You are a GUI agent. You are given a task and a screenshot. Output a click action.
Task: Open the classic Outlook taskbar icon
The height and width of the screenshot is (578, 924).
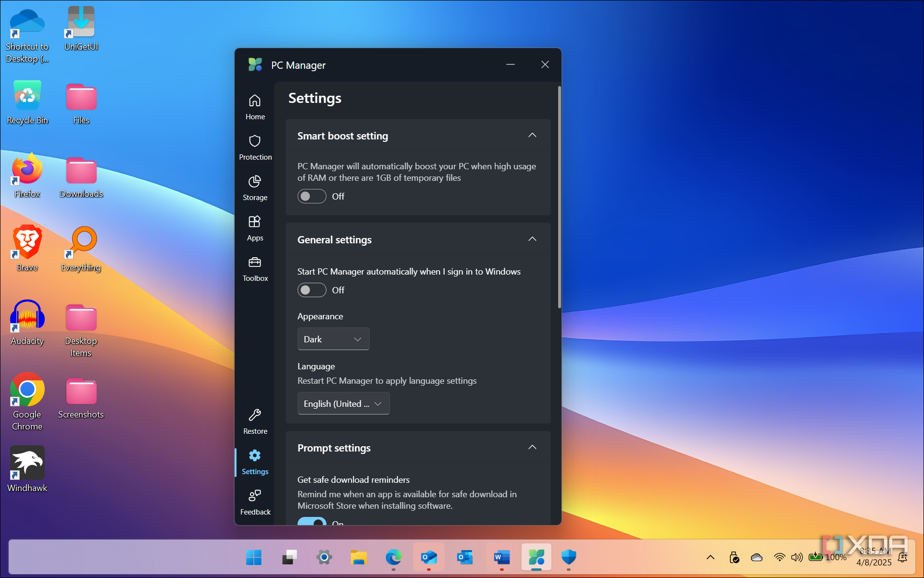click(x=464, y=557)
